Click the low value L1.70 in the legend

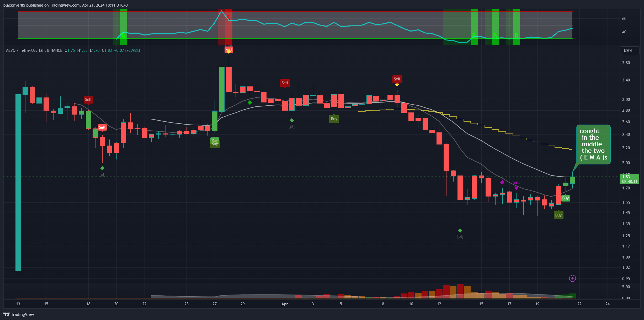click(95, 50)
